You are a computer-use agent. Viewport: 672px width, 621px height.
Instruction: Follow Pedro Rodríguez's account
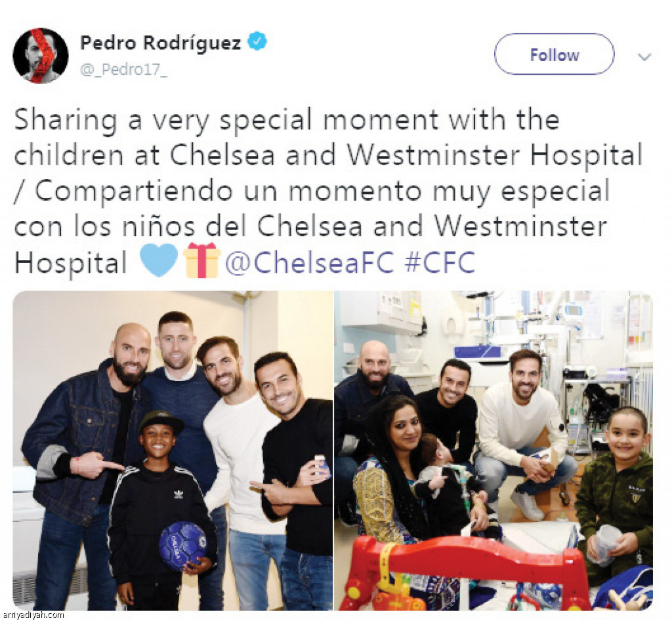554,54
